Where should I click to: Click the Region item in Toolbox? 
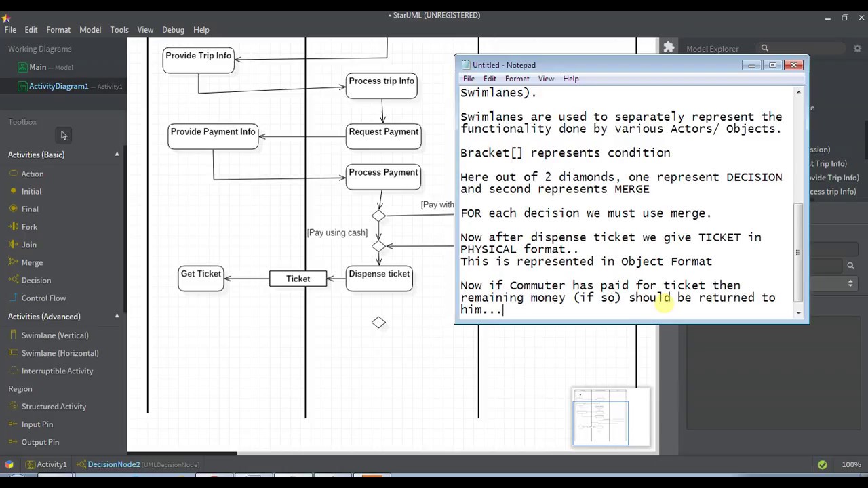click(x=20, y=388)
